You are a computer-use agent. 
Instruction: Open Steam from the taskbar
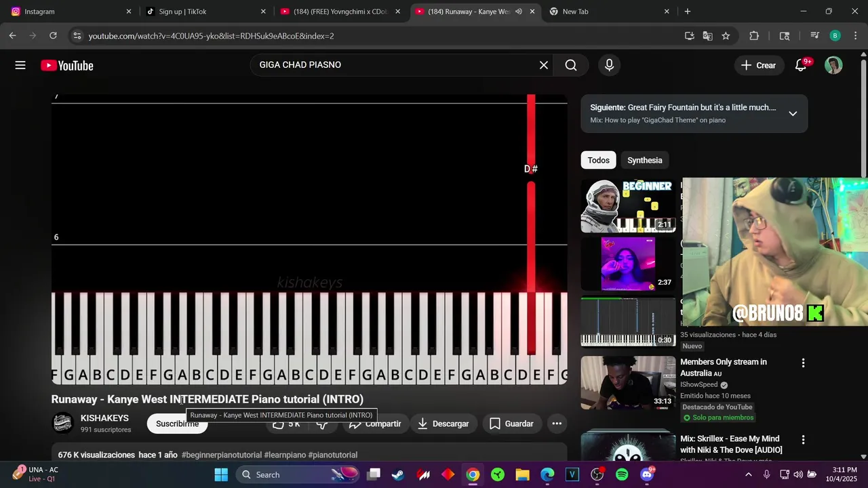(x=398, y=474)
